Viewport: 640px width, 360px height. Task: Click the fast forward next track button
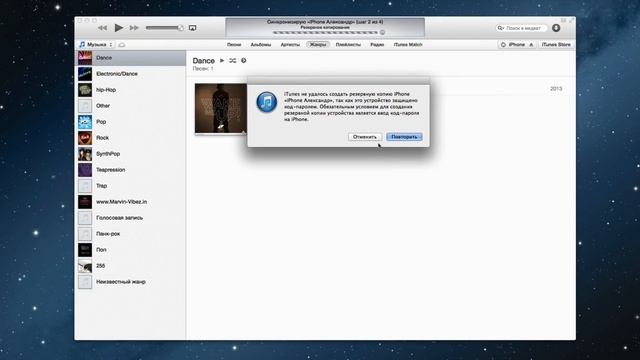134,28
